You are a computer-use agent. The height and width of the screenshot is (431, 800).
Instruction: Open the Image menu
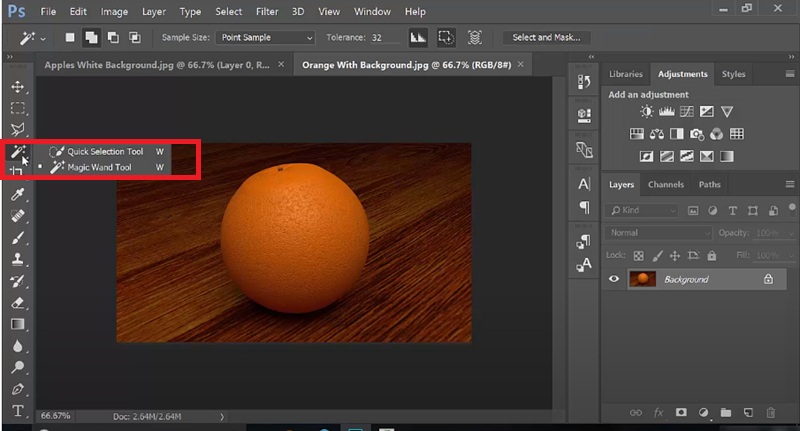pyautogui.click(x=114, y=11)
